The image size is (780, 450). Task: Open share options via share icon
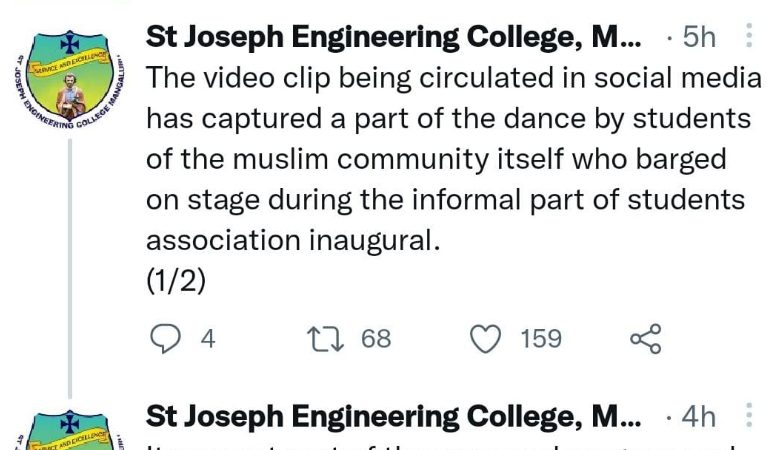646,339
